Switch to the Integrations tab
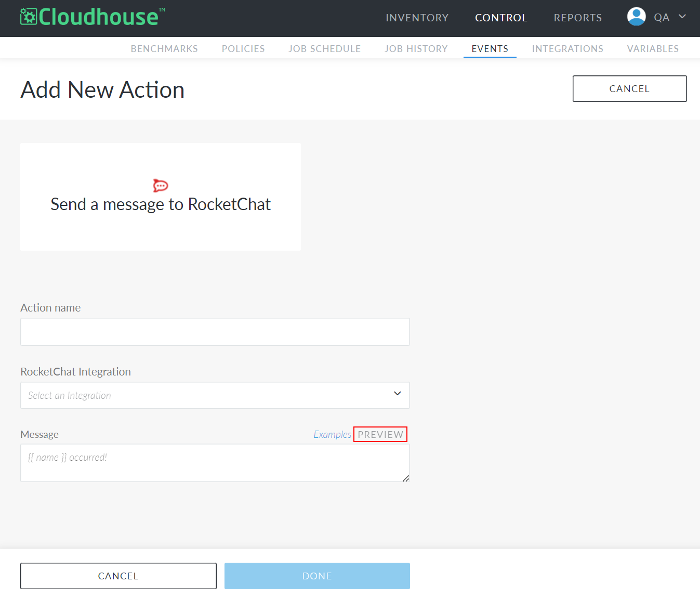 point(567,48)
